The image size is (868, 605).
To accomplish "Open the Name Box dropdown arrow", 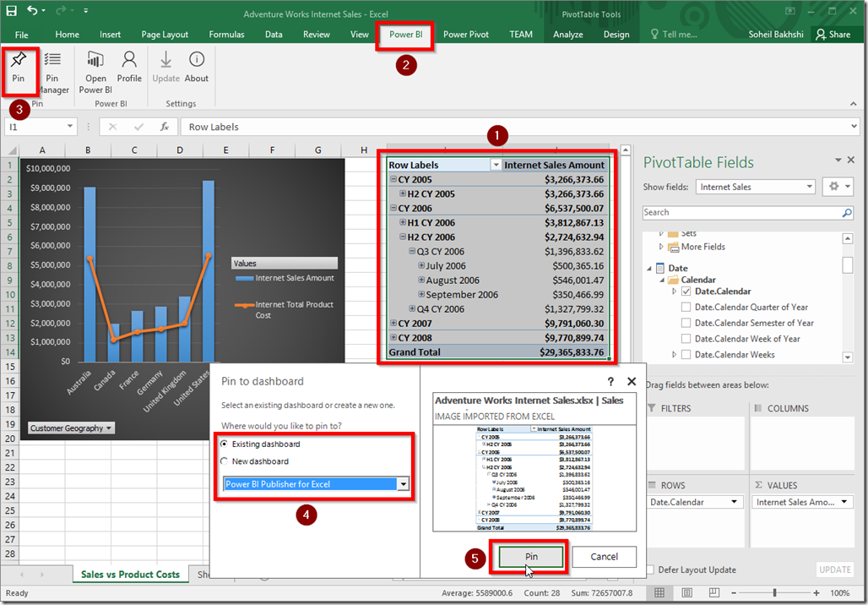I will click(70, 126).
